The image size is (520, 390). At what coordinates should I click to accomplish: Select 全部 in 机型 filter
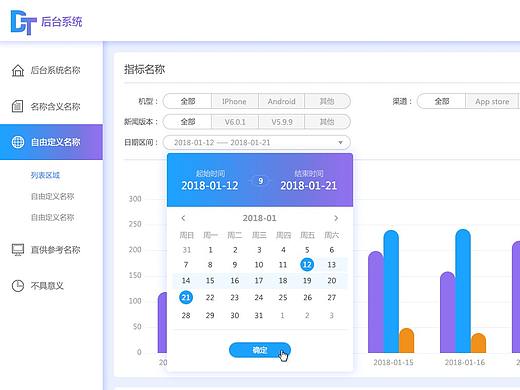coord(188,101)
